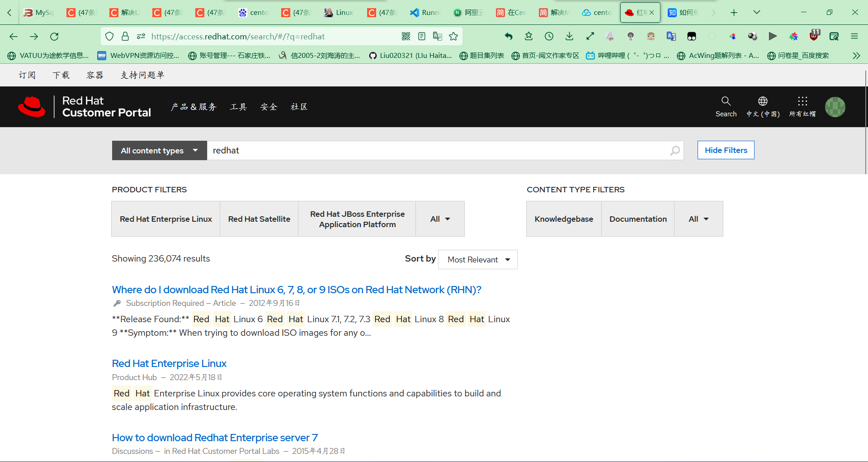This screenshot has width=868, height=462.
Task: Click the Red Hat logo
Action: [85, 107]
